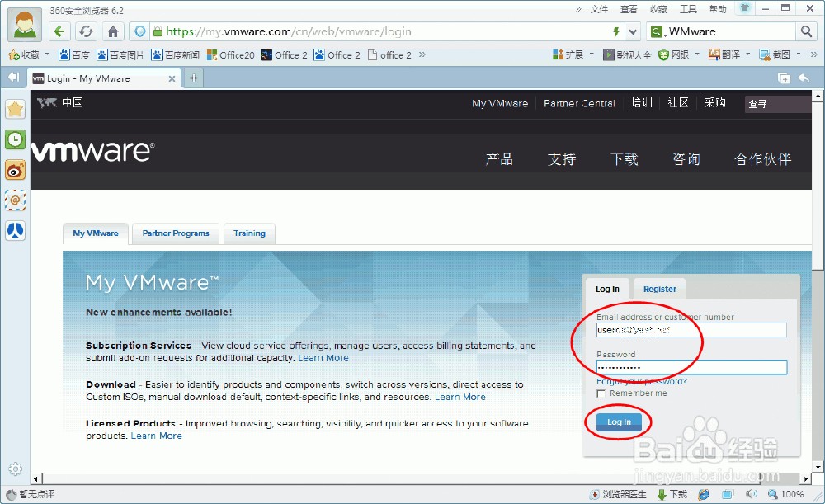Select the Register tab
825x504 pixels.
659,289
